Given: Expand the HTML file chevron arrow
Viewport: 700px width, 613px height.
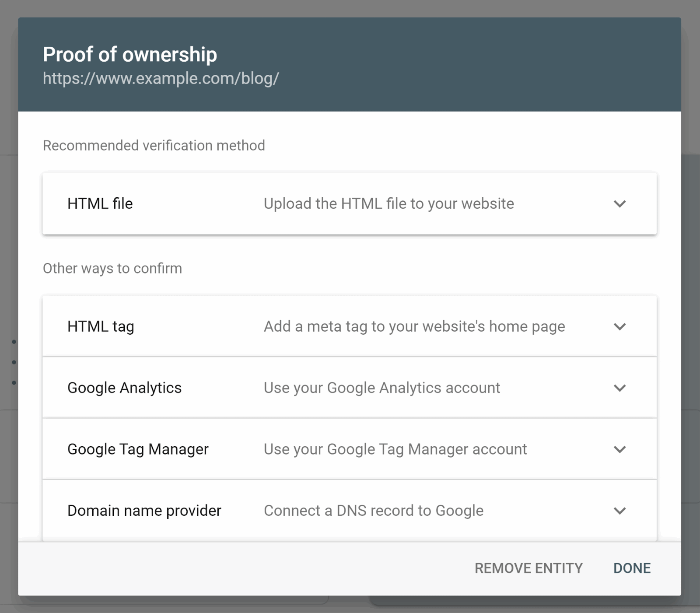Looking at the screenshot, I should pos(619,204).
